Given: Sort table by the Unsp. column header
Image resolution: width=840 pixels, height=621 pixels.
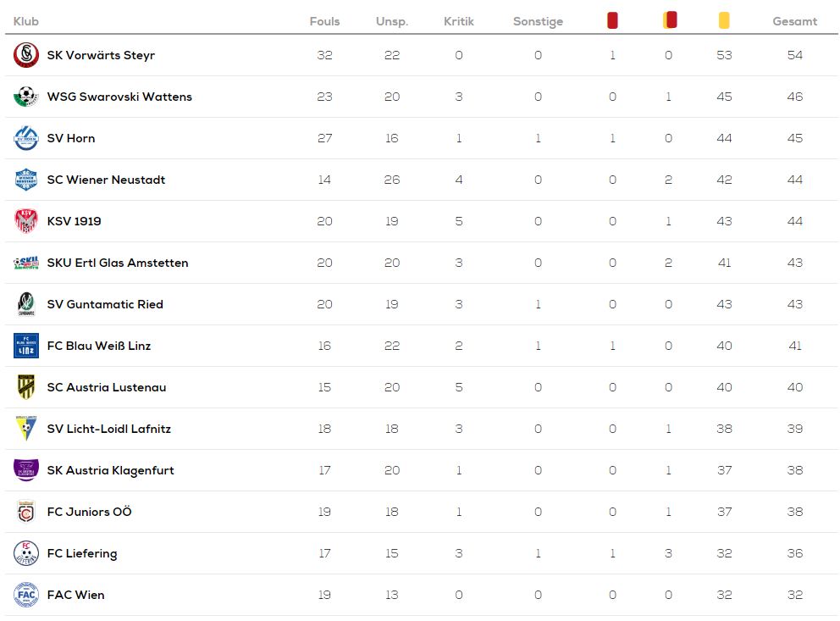Looking at the screenshot, I should point(391,21).
